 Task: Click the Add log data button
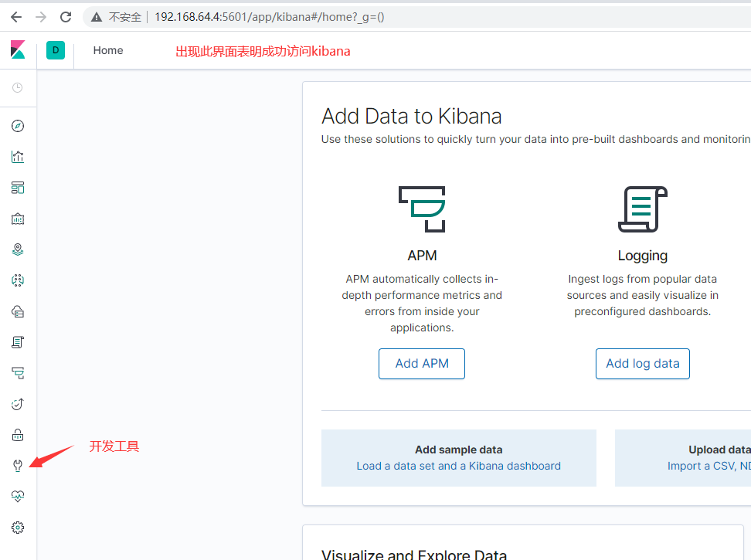(x=643, y=364)
